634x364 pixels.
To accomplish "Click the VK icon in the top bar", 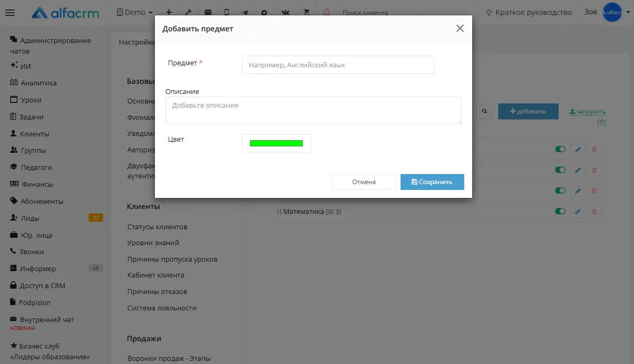I will pyautogui.click(x=285, y=13).
